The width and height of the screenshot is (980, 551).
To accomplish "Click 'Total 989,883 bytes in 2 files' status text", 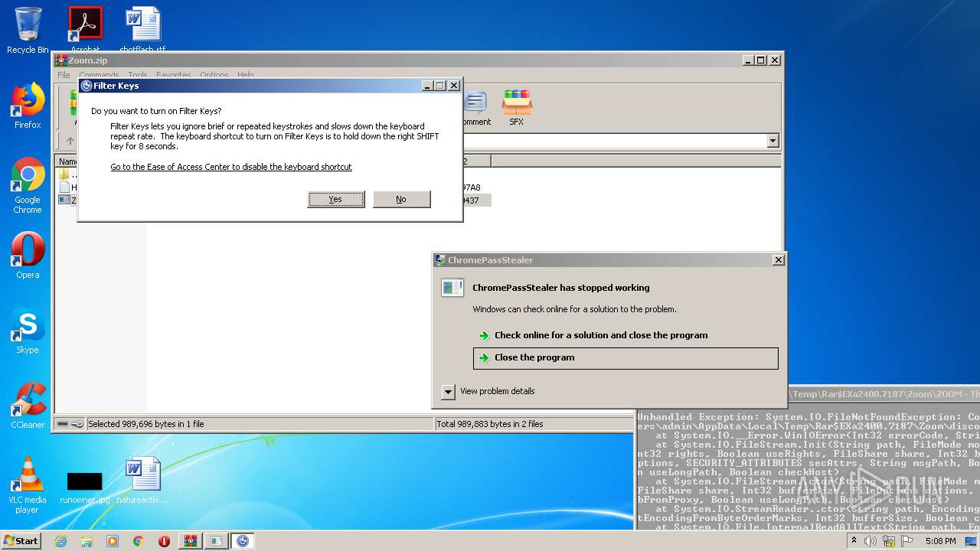I will 490,424.
